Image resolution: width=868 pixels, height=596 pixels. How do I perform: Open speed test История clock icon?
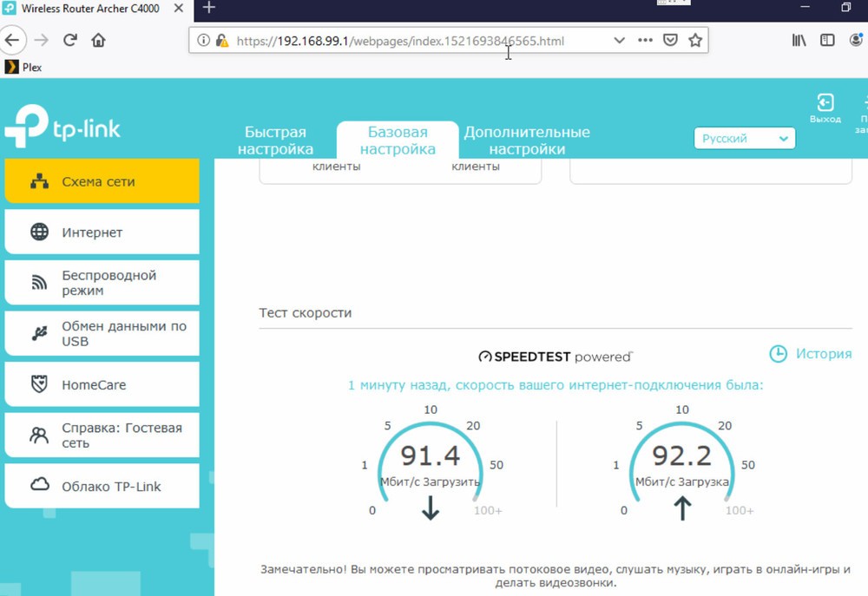click(x=779, y=354)
